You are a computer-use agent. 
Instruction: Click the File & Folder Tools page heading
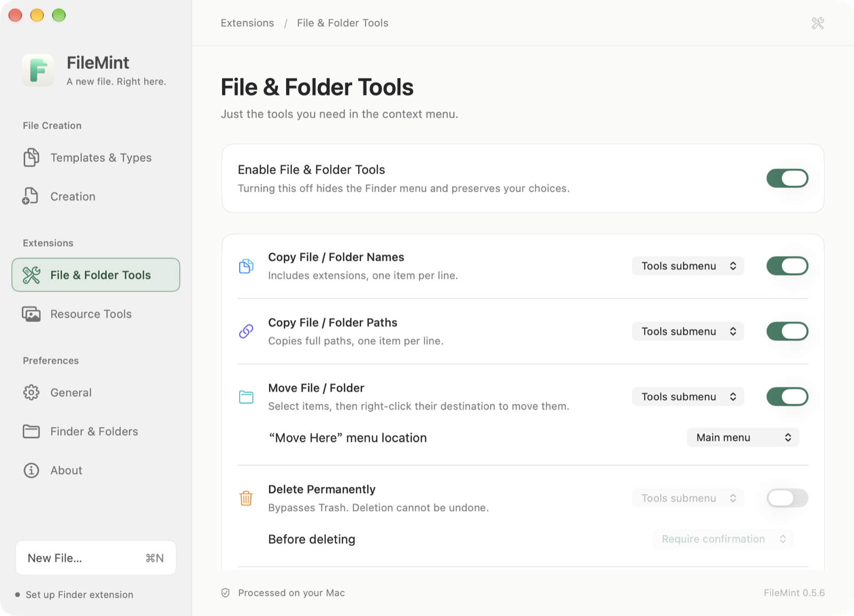point(317,87)
